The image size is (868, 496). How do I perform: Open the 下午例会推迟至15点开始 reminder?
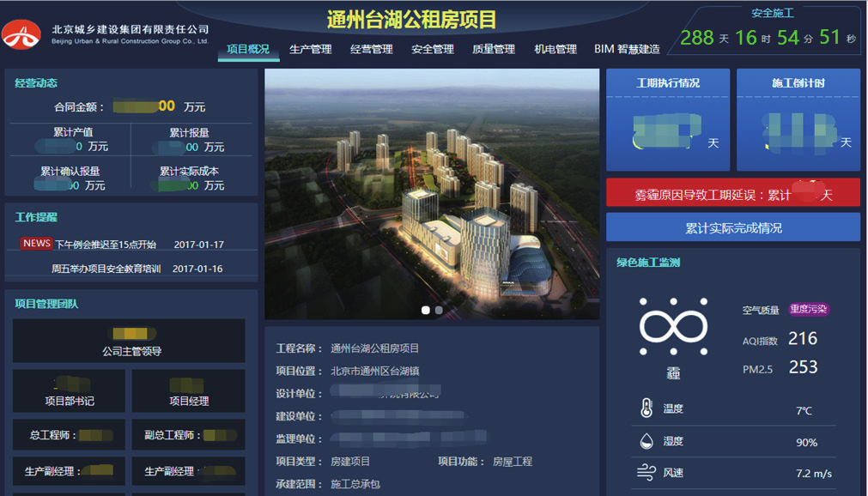(106, 245)
